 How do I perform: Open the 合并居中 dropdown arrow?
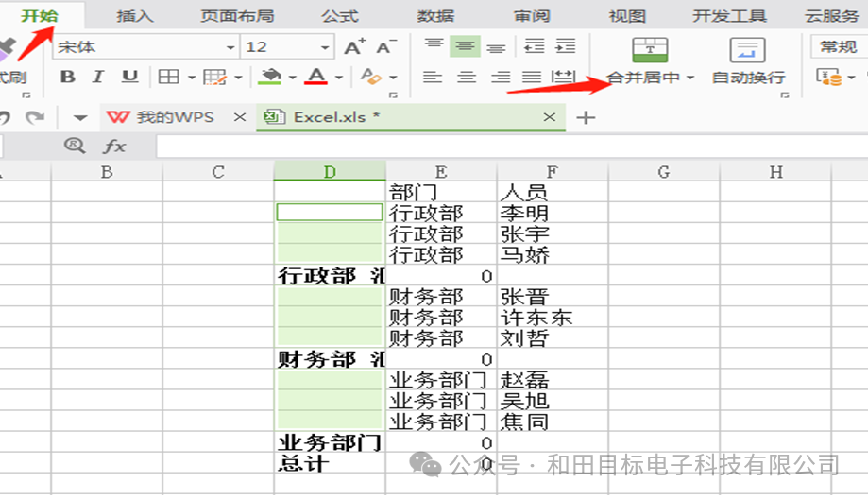pyautogui.click(x=690, y=78)
